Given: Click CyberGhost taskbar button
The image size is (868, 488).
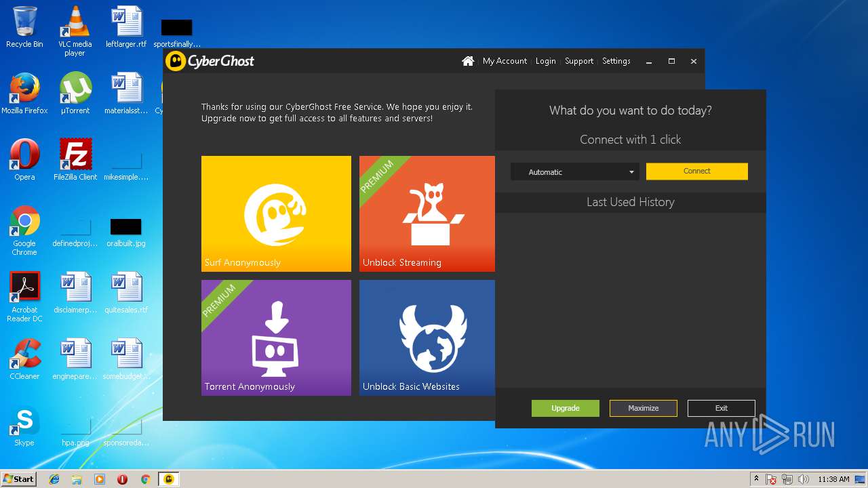Looking at the screenshot, I should coord(169,479).
